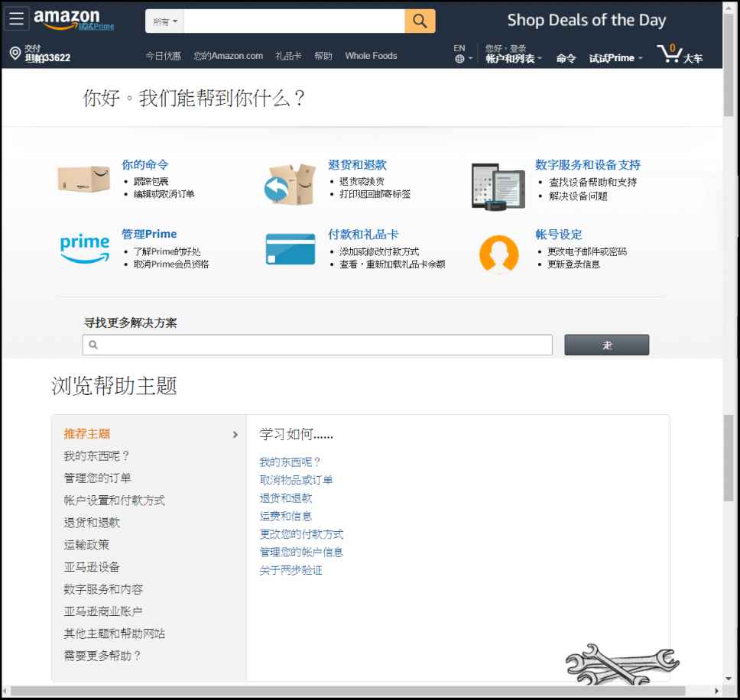Open the 帐号设定 heading link
Screen dimensions: 740x700
pyautogui.click(x=559, y=235)
